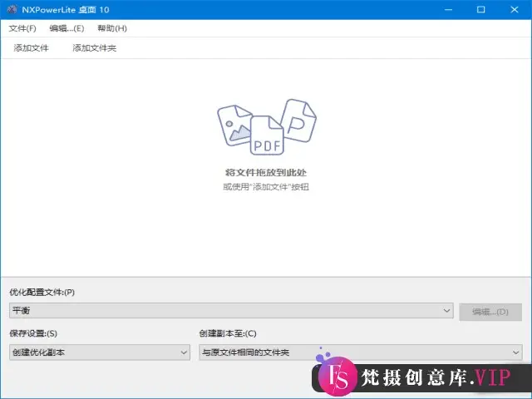The width and height of the screenshot is (532, 399).
Task: Open the 保存设置 dropdown showing 创建优化副本
Action: click(100, 352)
